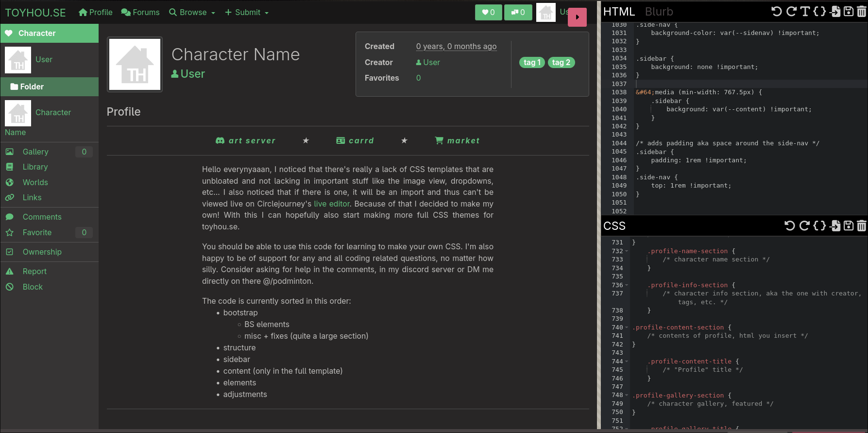Select the tag 1 badge
Screen dimensions: 868x433
coord(532,62)
